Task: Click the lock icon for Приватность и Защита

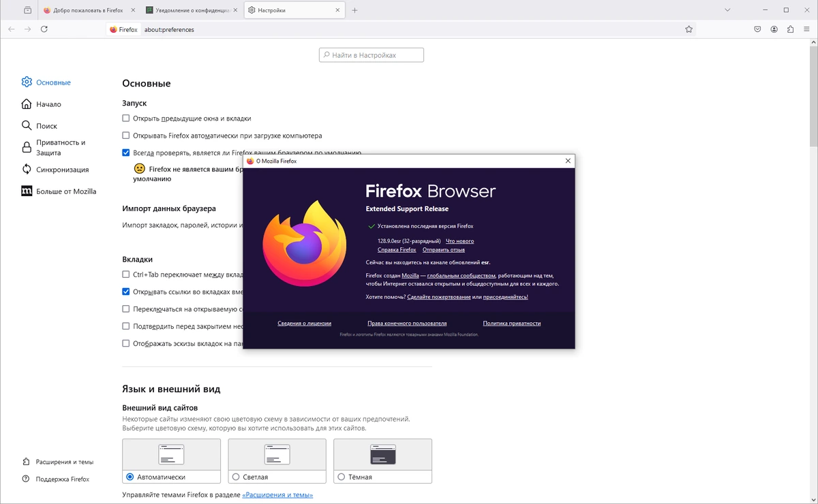Action: 27,148
